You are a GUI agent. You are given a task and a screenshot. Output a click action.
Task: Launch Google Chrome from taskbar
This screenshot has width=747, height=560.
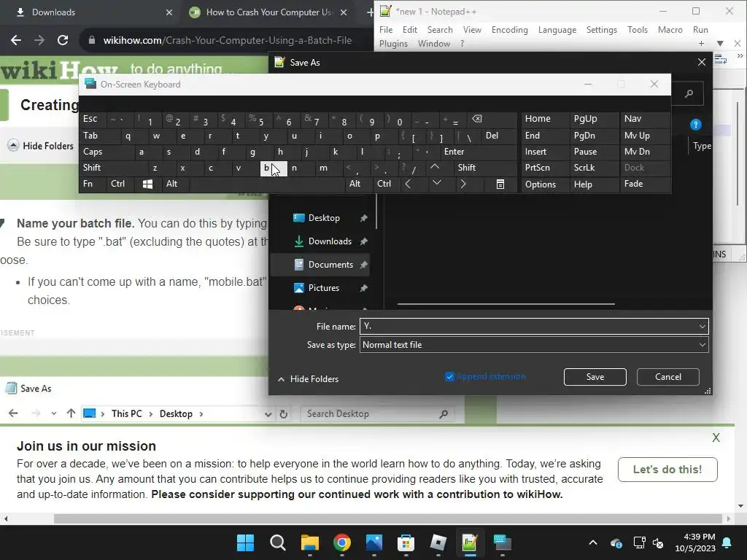pos(341,542)
